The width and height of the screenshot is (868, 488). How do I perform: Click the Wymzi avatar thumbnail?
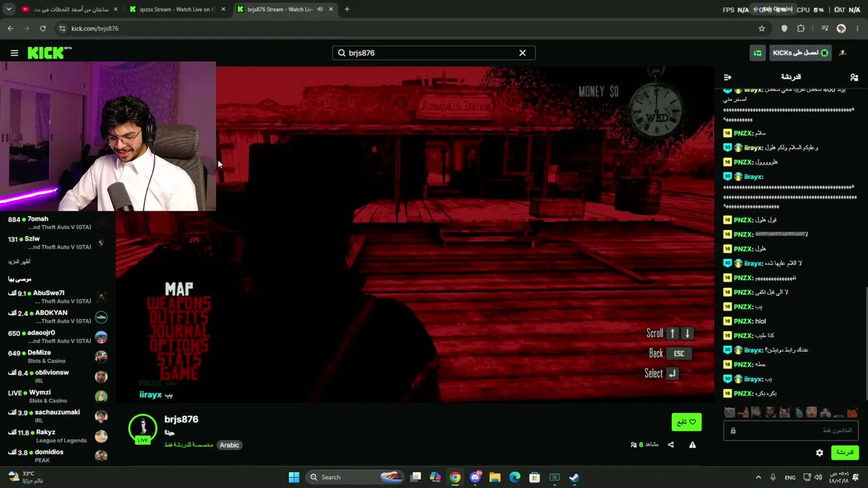(x=101, y=396)
